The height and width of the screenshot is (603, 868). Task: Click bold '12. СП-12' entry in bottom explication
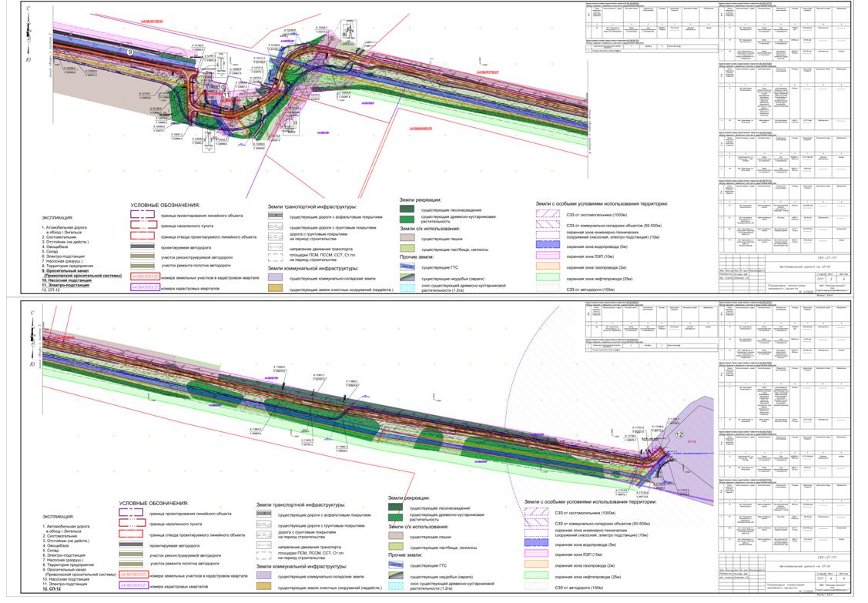point(52,589)
